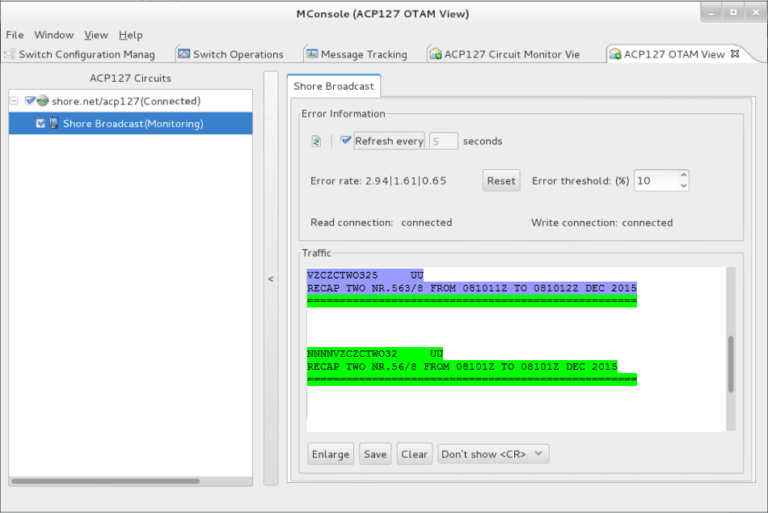Image resolution: width=768 pixels, height=513 pixels.
Task: Toggle the Shore Broadcast(Monitoring) checkbox
Action: coord(41,123)
